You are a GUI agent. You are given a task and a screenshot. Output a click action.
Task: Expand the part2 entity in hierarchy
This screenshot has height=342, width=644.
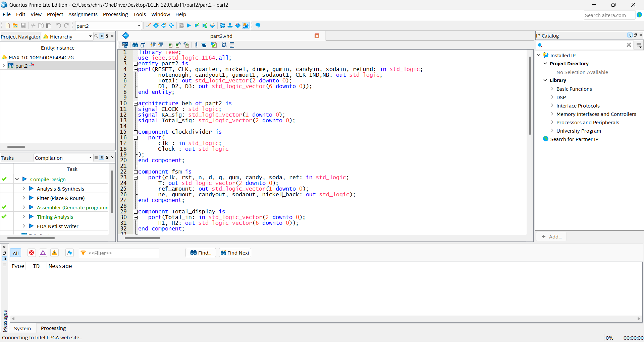coord(4,66)
